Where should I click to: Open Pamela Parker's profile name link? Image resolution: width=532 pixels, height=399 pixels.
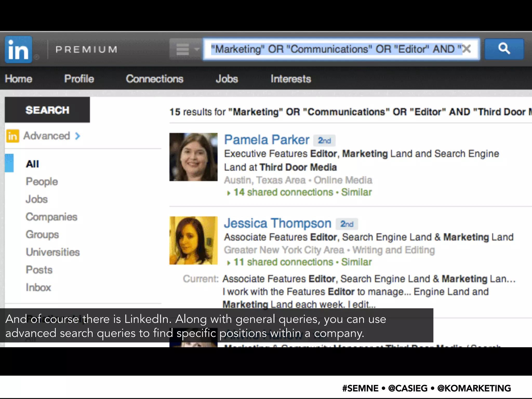click(267, 140)
